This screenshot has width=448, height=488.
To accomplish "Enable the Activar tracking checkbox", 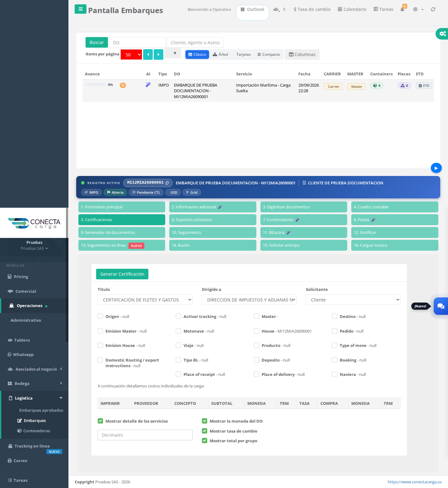I will (178, 316).
